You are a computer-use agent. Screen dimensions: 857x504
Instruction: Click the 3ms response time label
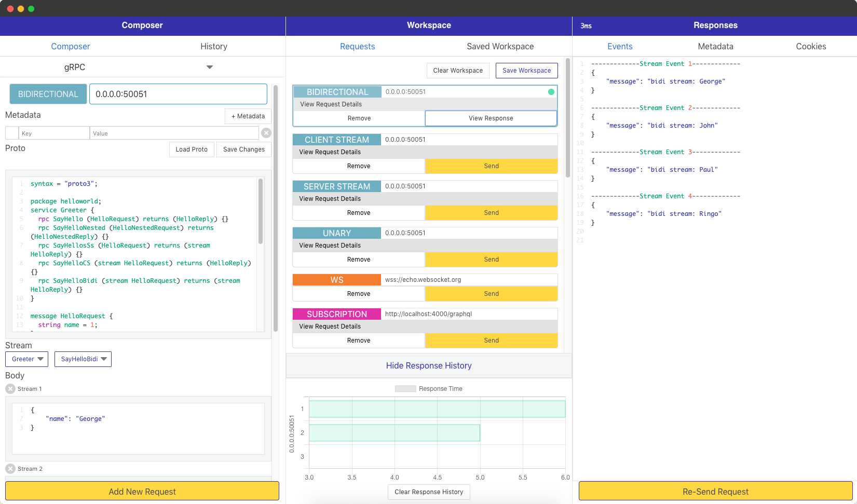[x=586, y=26]
